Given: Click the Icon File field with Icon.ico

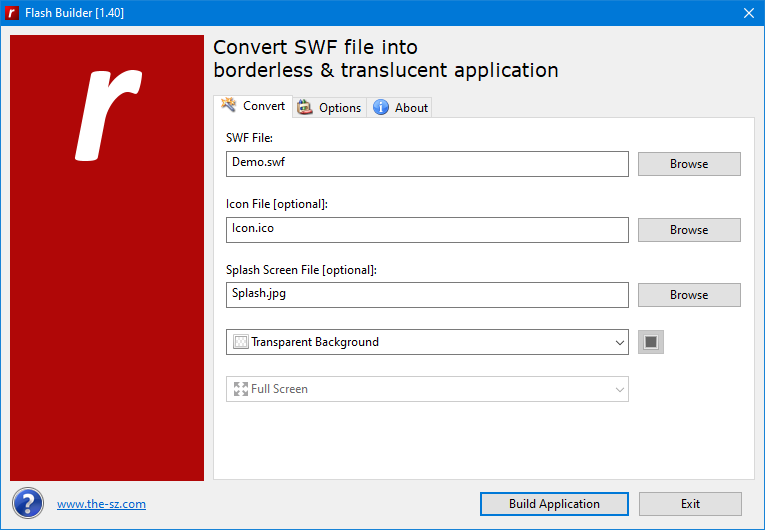Looking at the screenshot, I should (x=427, y=230).
